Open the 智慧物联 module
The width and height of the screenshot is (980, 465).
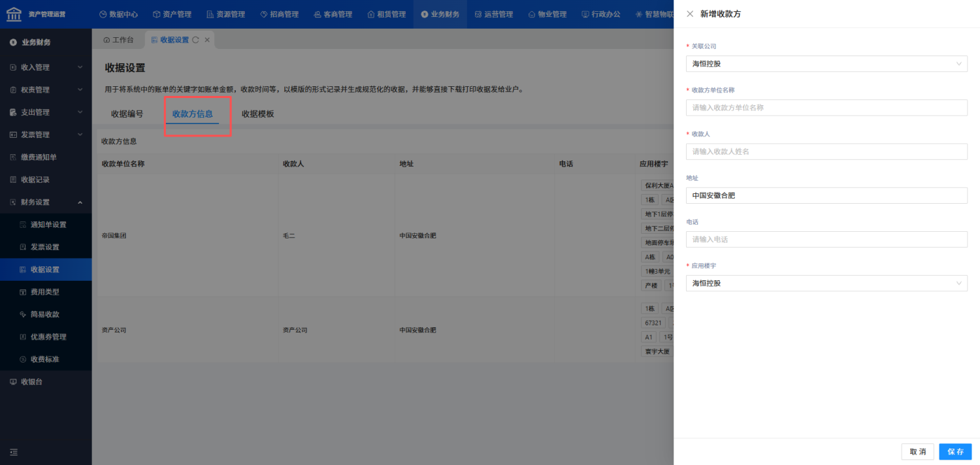(654, 14)
